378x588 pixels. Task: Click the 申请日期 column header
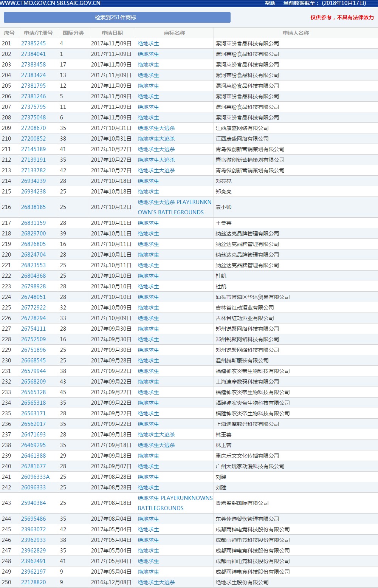point(112,33)
